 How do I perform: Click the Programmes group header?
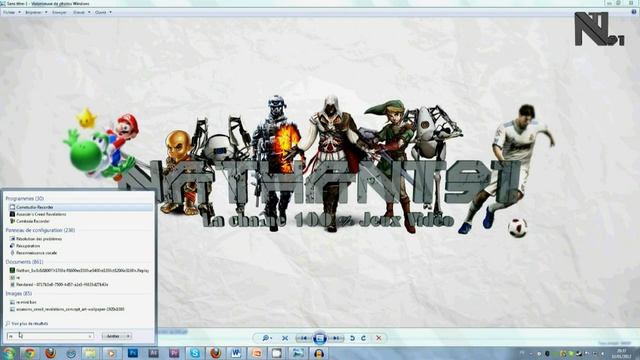(24, 198)
